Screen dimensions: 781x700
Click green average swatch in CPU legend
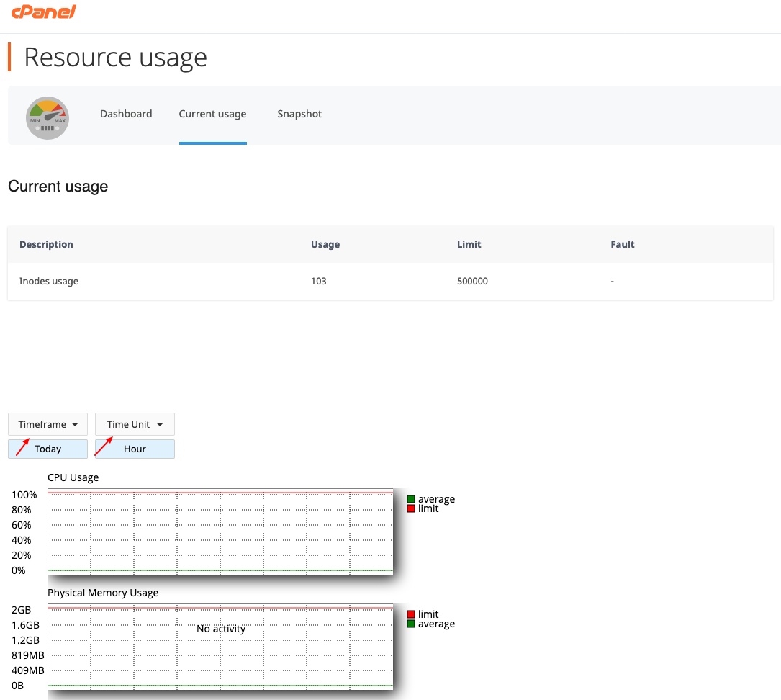point(411,499)
